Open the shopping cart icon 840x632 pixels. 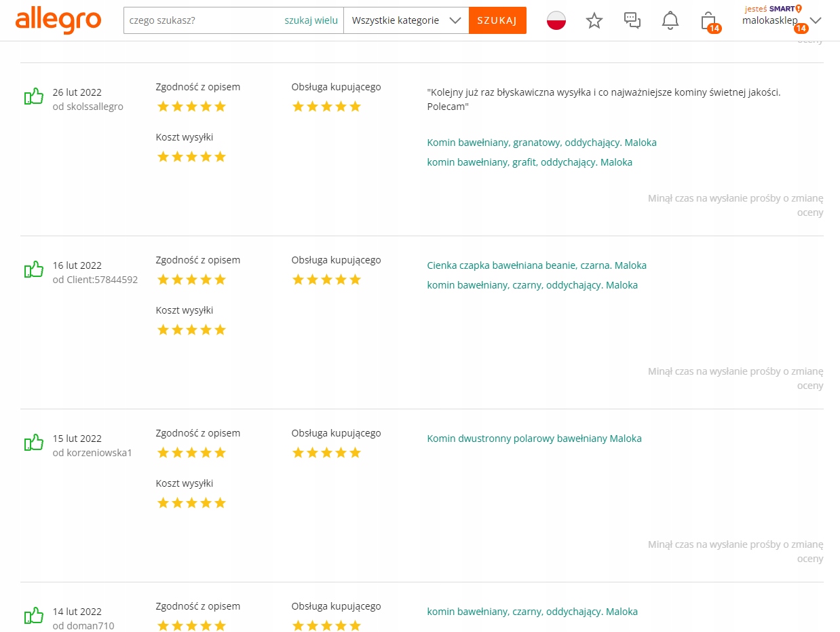[x=708, y=20]
